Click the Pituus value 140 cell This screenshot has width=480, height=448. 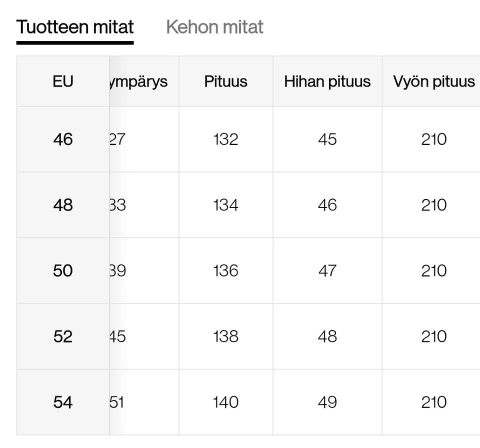(x=225, y=402)
